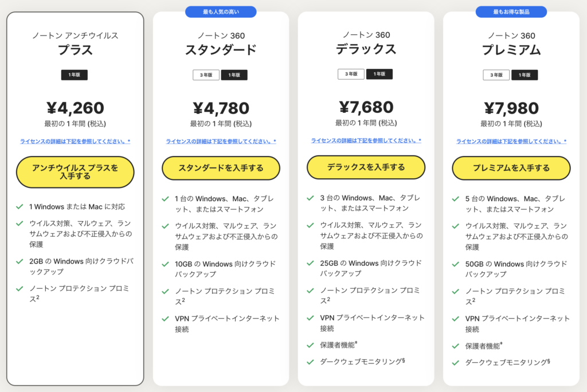Viewport: 587px width, 392px height.
Task: Click the アンチウイルス プラスを入手する button
Action: click(x=75, y=172)
